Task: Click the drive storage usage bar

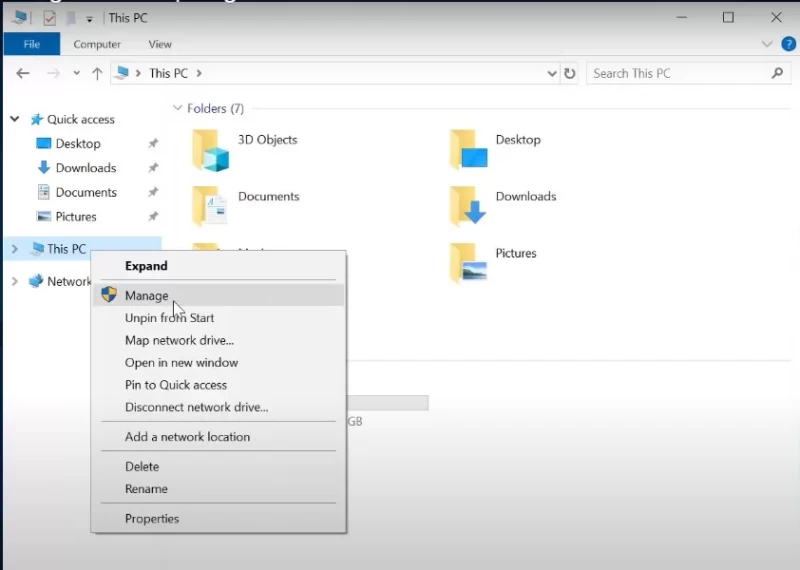Action: pyautogui.click(x=388, y=403)
